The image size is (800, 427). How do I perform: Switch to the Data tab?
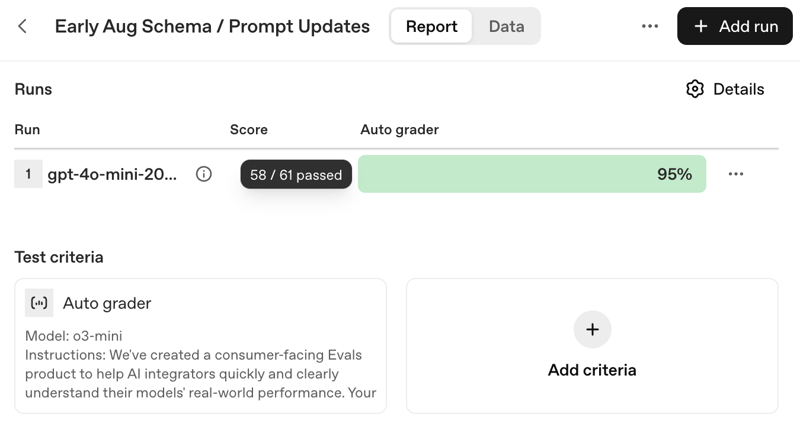[x=506, y=26]
